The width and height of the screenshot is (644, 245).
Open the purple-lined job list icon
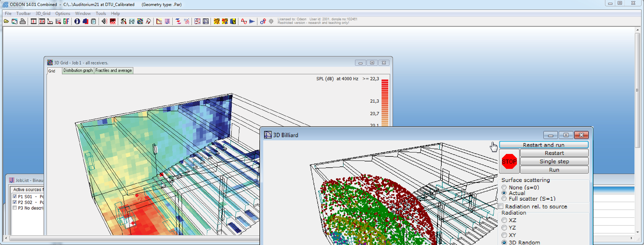click(x=167, y=22)
